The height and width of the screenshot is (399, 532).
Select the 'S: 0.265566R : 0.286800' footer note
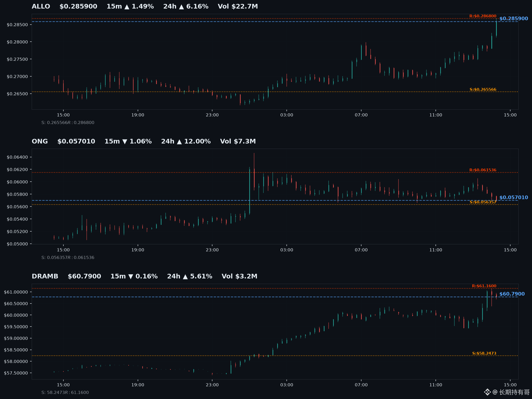click(x=68, y=123)
